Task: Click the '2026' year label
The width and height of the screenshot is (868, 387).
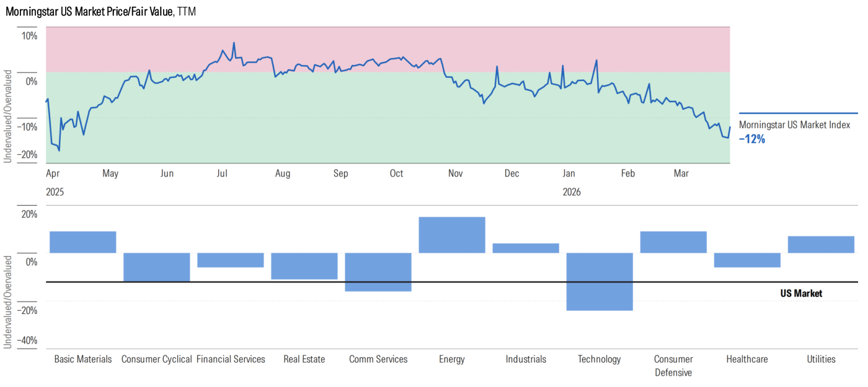Action: [572, 193]
